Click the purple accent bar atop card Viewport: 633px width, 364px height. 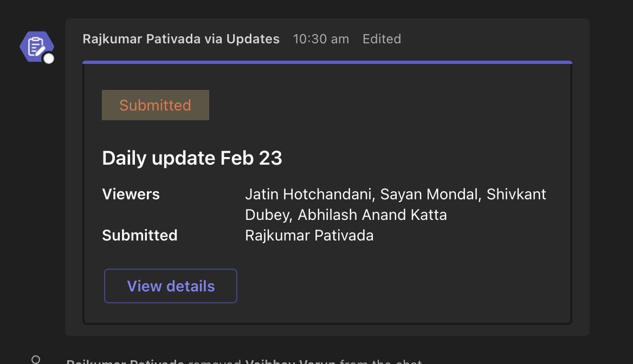click(327, 62)
